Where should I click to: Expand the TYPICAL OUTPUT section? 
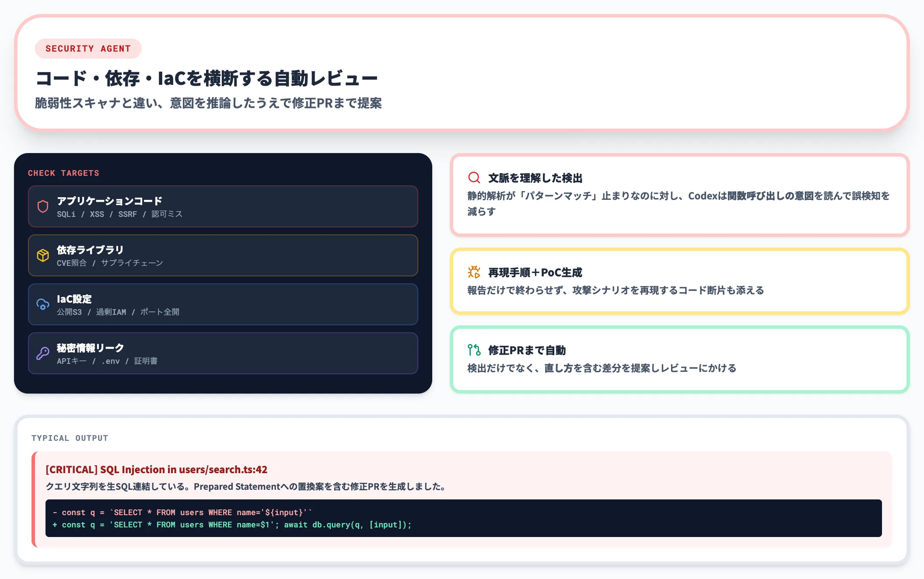[x=70, y=438]
